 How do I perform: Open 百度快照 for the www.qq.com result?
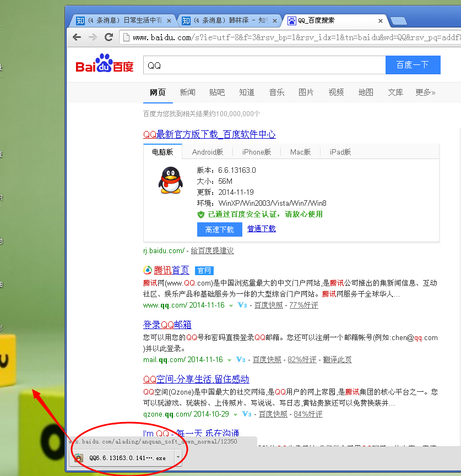click(268, 305)
